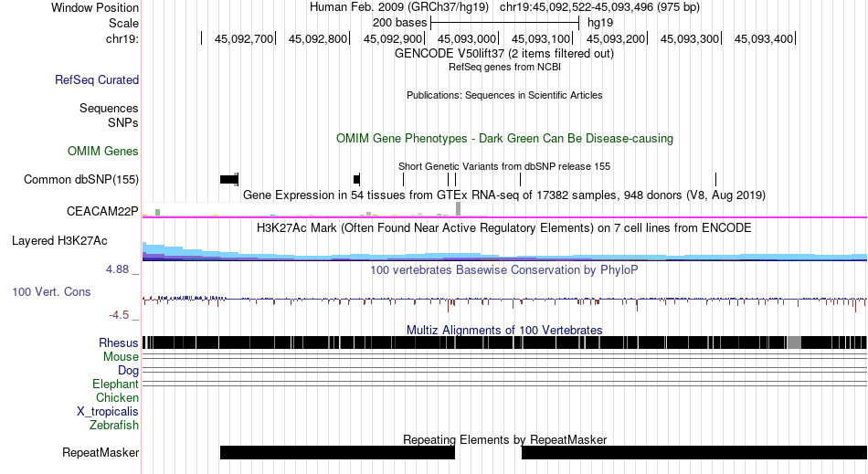The image size is (868, 474).
Task: Click the first RepeatMasker element block
Action: pyautogui.click(x=338, y=452)
